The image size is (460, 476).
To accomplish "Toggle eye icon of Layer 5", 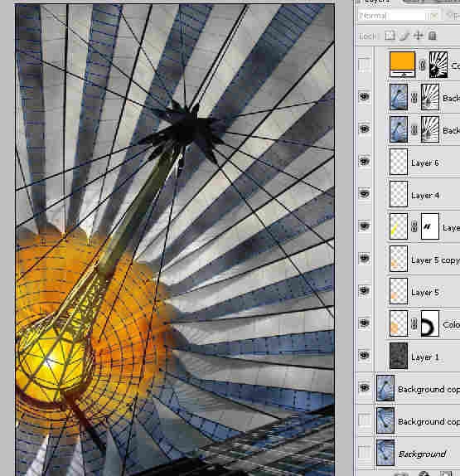I will (x=364, y=291).
